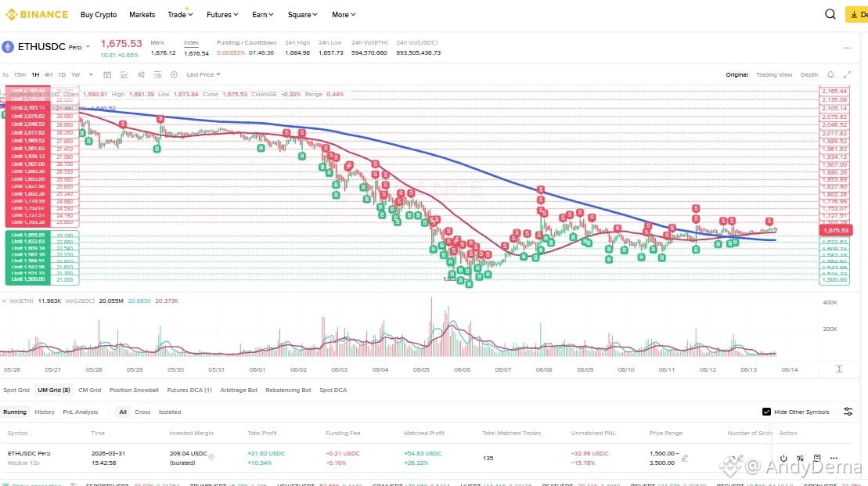Click the 1,675.53 current price marker
Image resolution: width=868 pixels, height=486 pixels.
(x=835, y=230)
